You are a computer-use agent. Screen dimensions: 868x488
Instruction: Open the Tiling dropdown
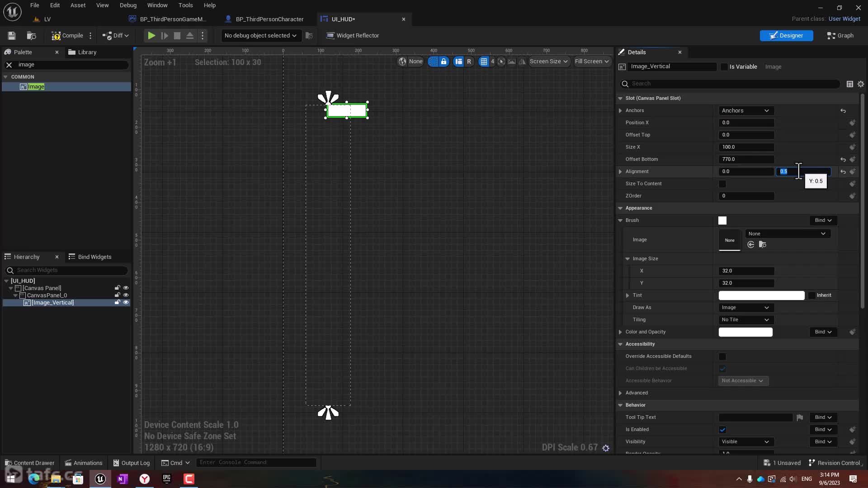click(746, 320)
